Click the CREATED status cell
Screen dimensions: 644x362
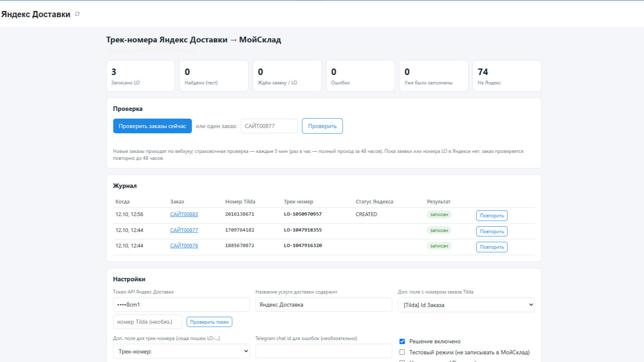(x=366, y=214)
